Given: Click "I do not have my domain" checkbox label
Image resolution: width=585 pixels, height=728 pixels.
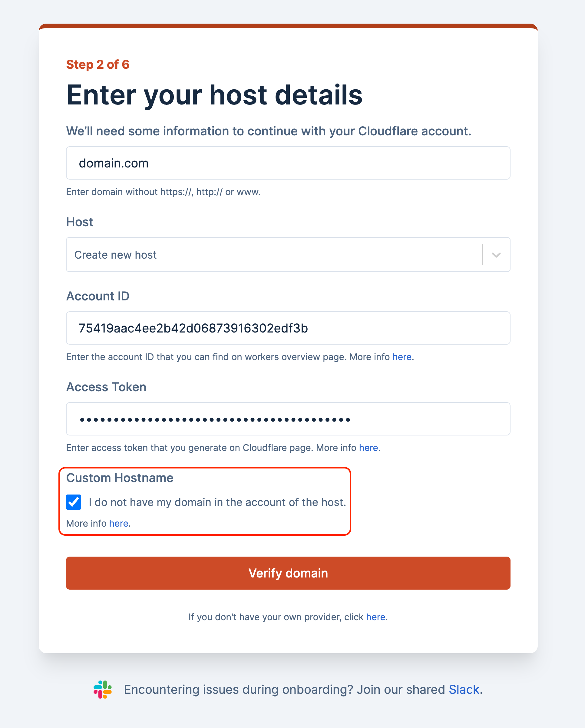Looking at the screenshot, I should tap(217, 502).
